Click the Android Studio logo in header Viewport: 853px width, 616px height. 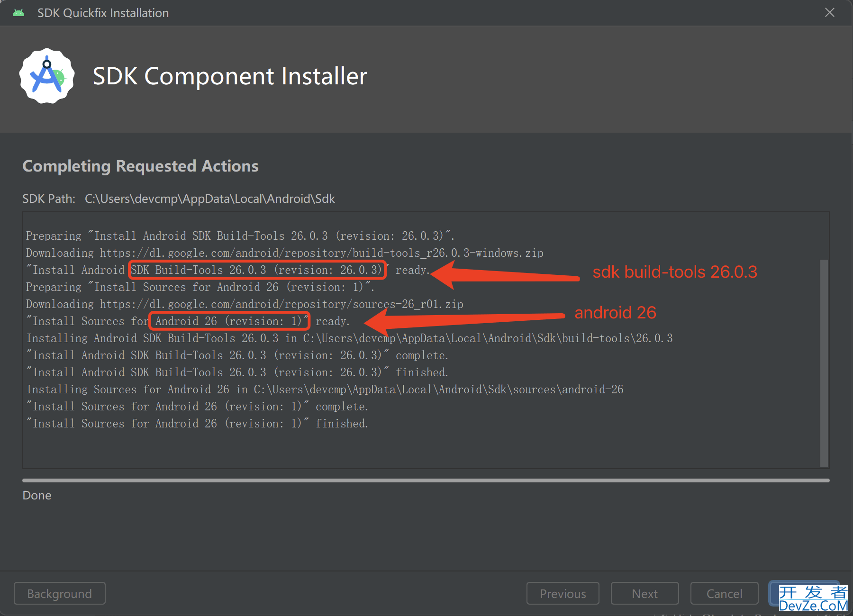coord(47,76)
